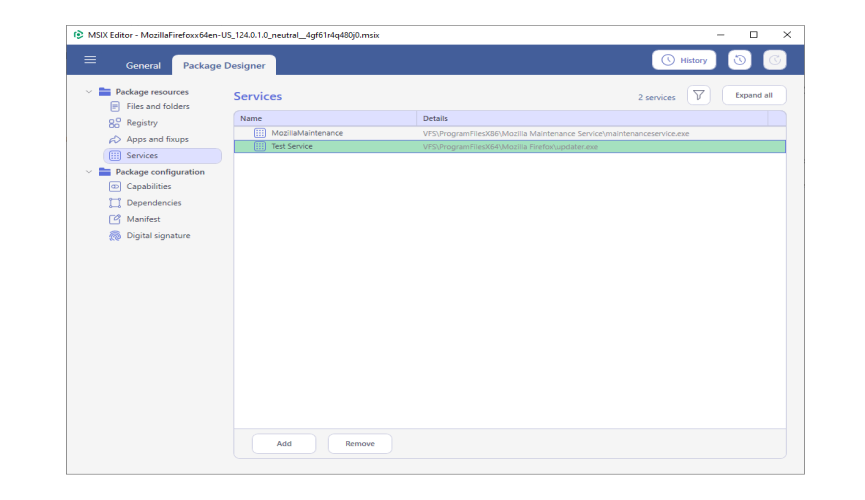The width and height of the screenshot is (865, 500).
Task: Sort by the Name column header
Action: [325, 118]
